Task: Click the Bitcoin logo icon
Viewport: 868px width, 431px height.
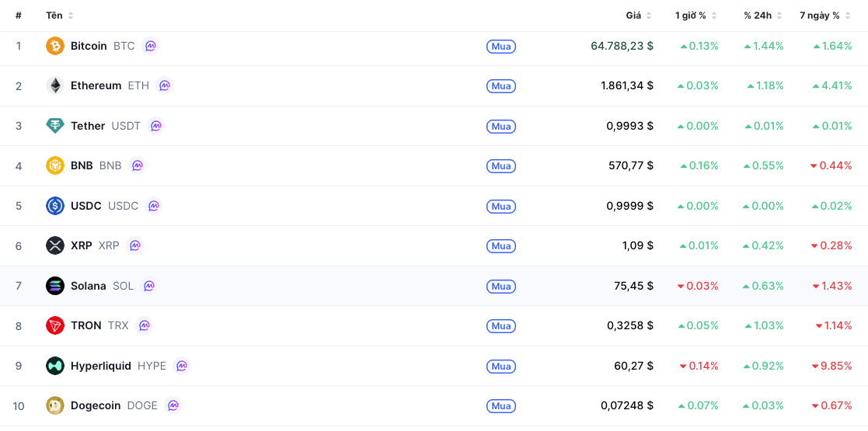Action: tap(55, 46)
